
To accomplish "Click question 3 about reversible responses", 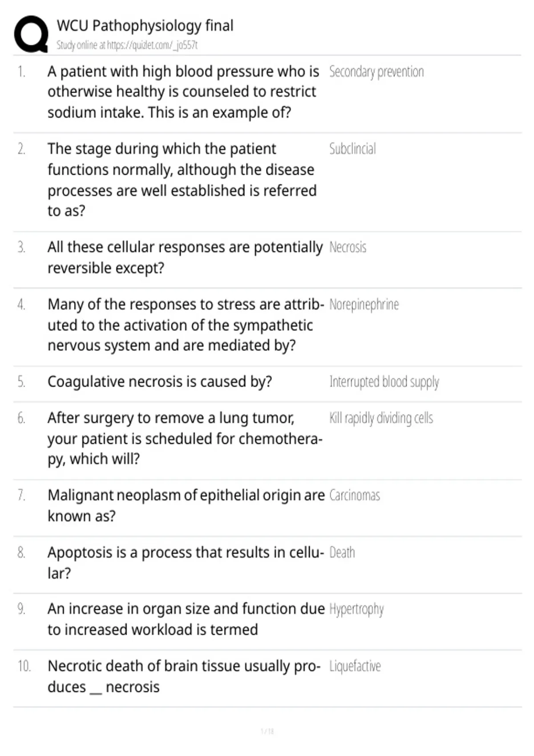I will click(185, 257).
